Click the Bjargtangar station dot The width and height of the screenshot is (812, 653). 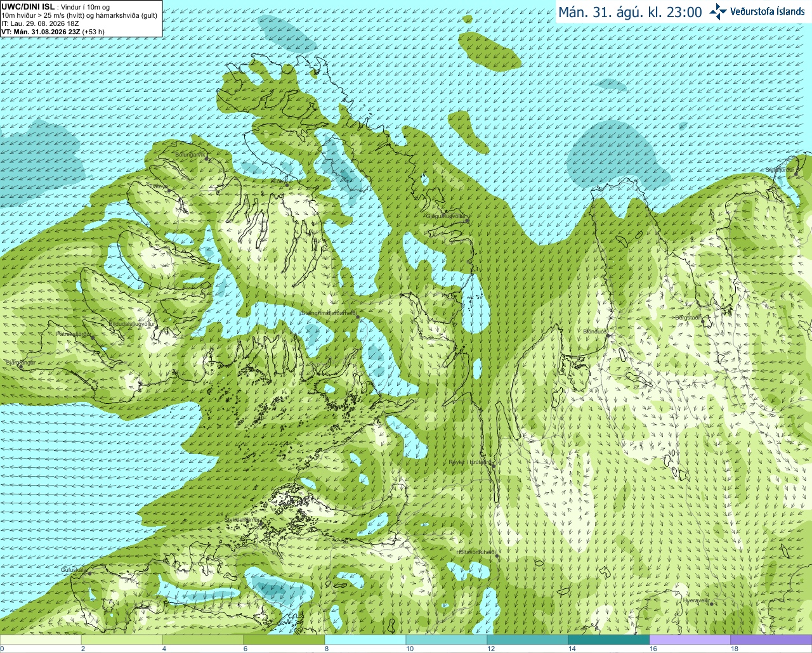pos(21,367)
